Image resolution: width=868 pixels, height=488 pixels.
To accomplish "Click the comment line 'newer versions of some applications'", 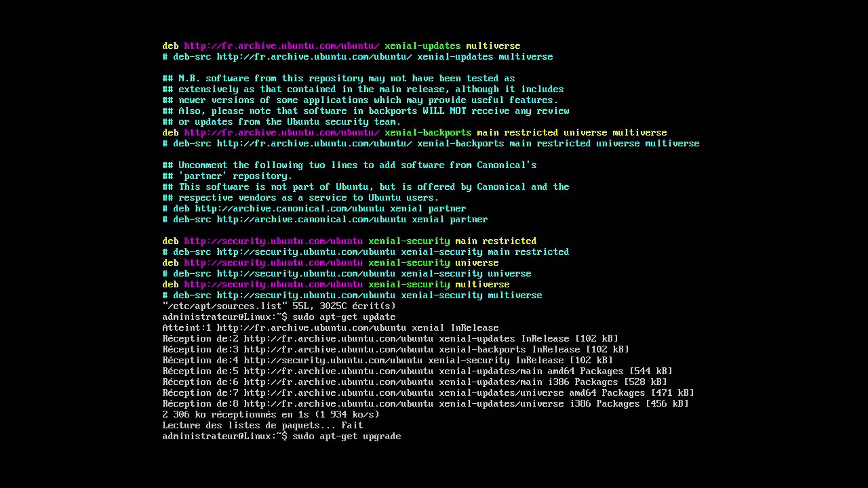I will tap(360, 100).
